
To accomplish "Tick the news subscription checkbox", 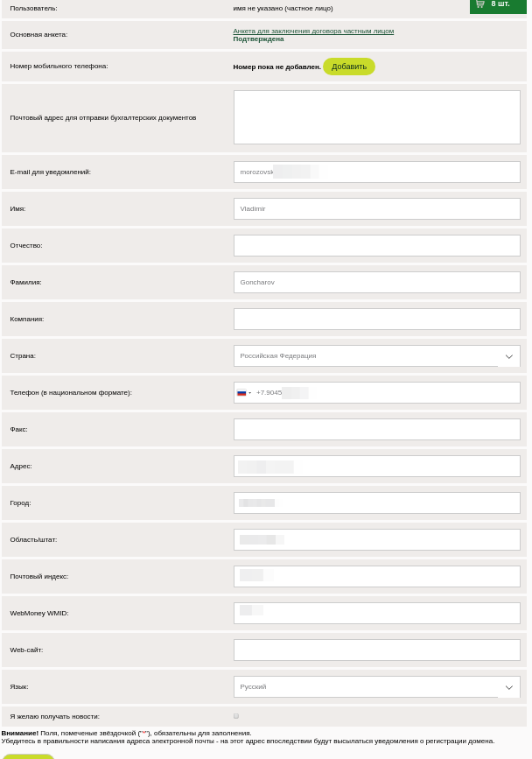I will pos(236,716).
